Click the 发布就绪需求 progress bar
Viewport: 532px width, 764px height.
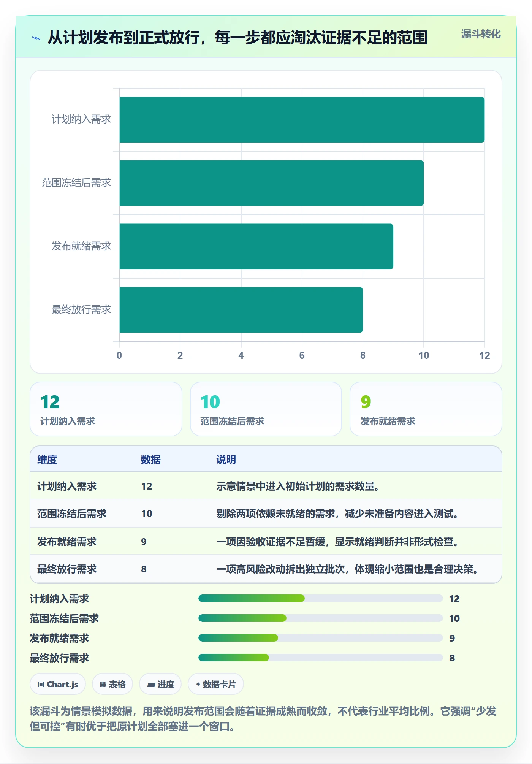[321, 638]
